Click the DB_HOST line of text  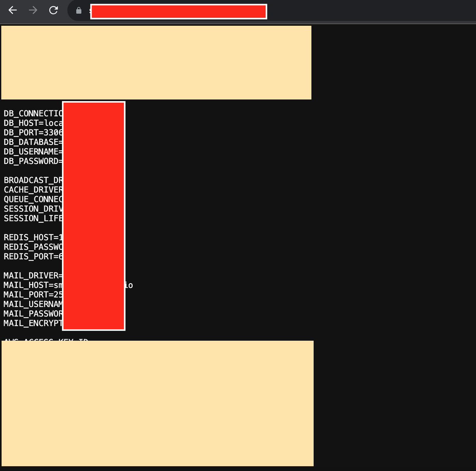[x=33, y=123]
